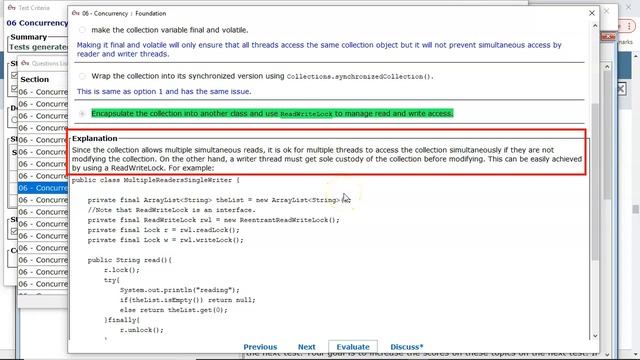Screen dimensions: 640x360
Task: Click the Explanation heading
Action: [95, 138]
